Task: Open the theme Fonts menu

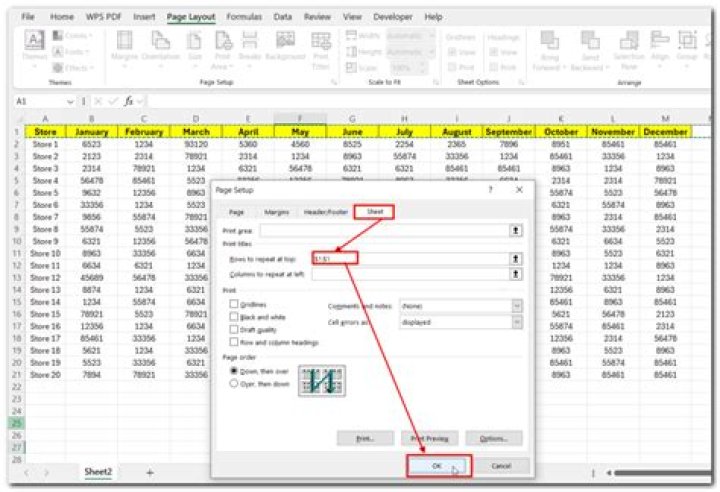Action: (x=71, y=51)
